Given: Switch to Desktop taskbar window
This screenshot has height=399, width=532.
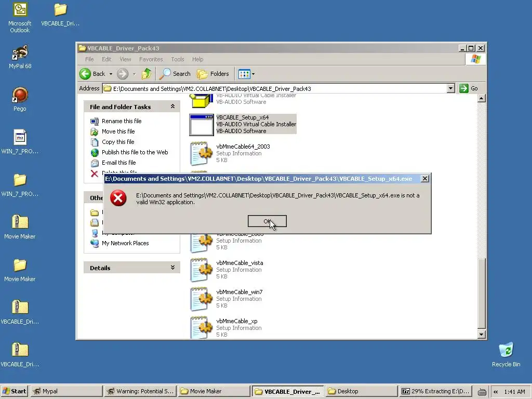Looking at the screenshot, I should pos(362,391).
